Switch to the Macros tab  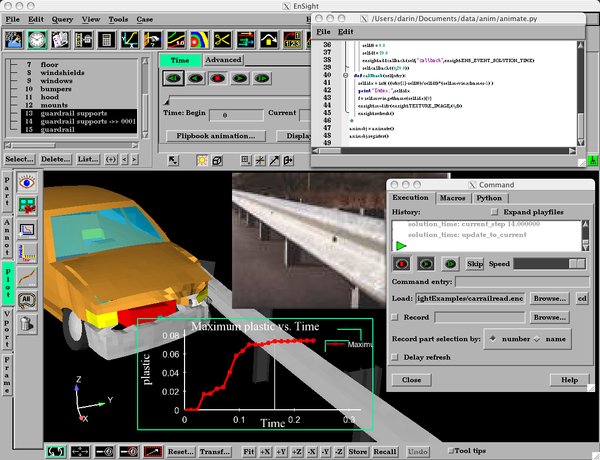(x=452, y=198)
